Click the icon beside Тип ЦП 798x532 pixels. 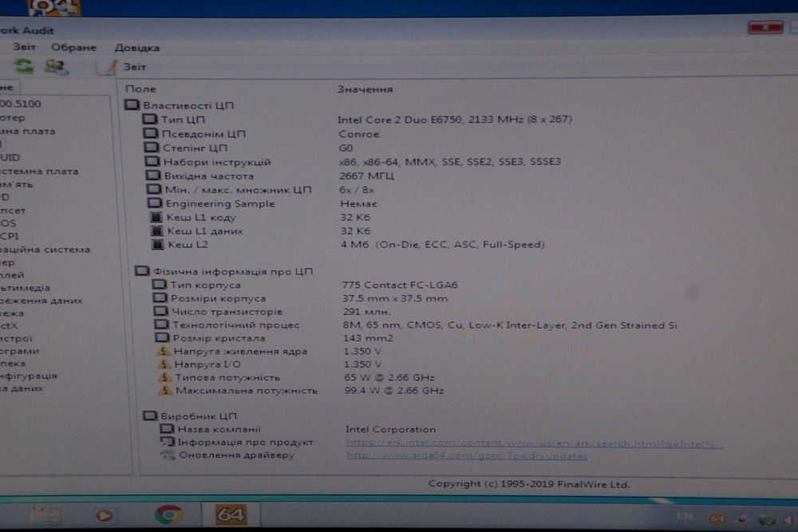point(150,119)
